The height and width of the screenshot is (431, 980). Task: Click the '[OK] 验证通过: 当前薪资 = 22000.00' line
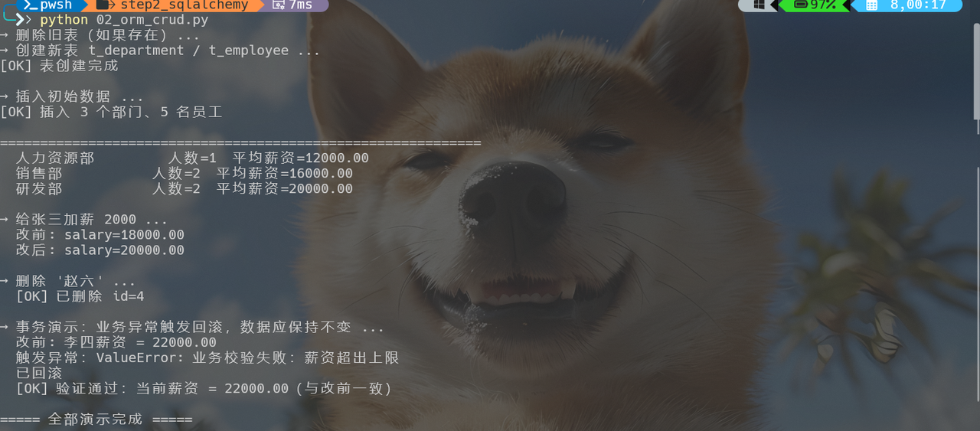coord(204,389)
